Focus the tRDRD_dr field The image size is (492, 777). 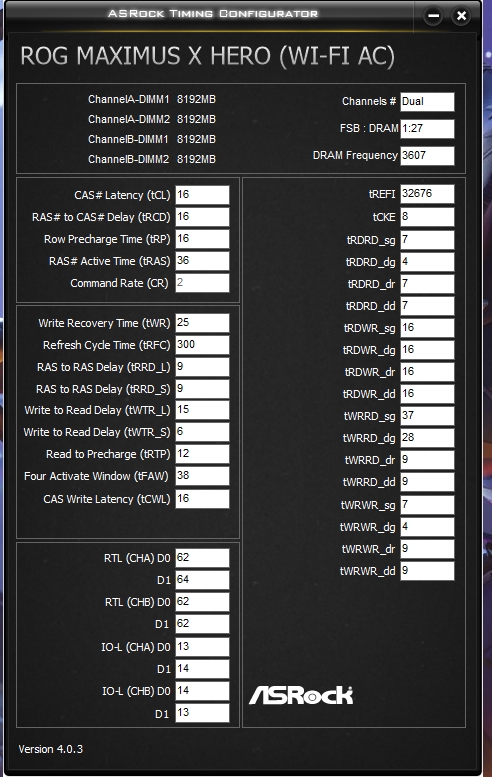(x=427, y=284)
